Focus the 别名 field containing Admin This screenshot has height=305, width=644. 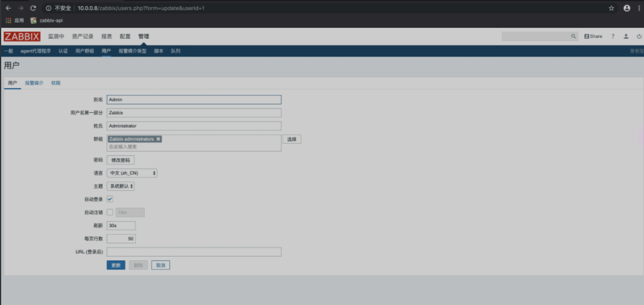tap(194, 100)
